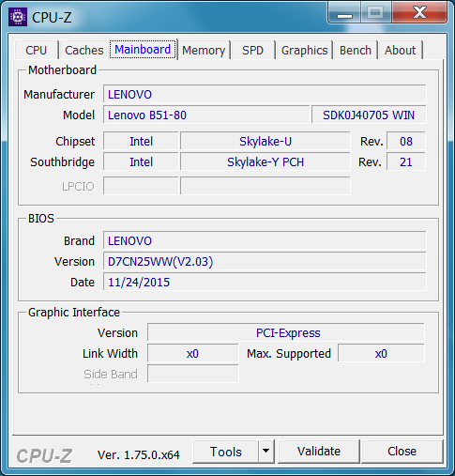Screen dimensions: 455x476
Task: Open the Caches tab
Action: [x=84, y=50]
